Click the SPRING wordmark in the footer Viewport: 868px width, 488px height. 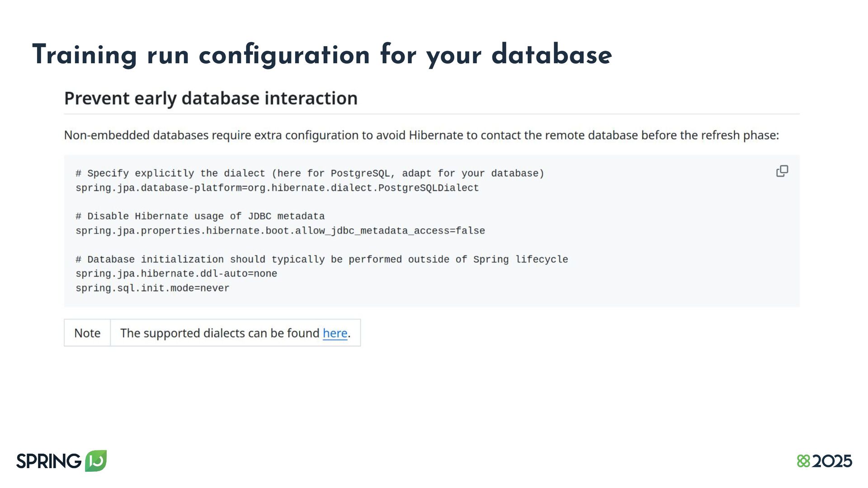49,461
